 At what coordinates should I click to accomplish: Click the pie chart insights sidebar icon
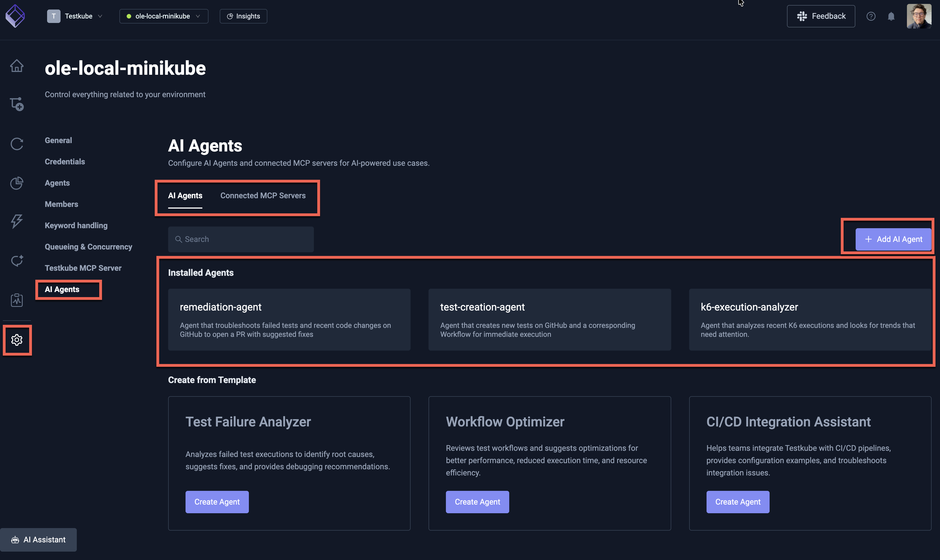pos(17,183)
